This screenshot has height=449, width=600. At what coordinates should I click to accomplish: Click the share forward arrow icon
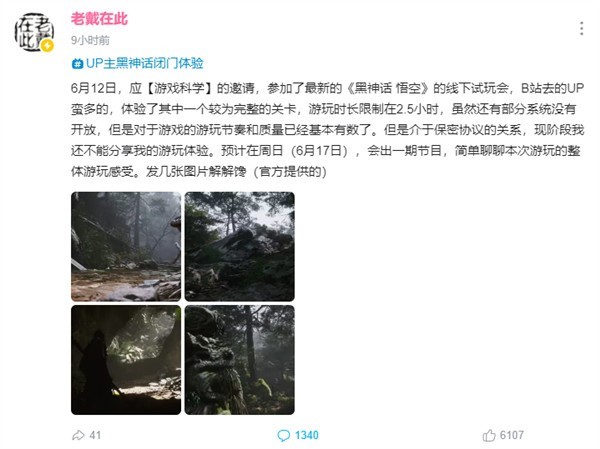(x=78, y=435)
